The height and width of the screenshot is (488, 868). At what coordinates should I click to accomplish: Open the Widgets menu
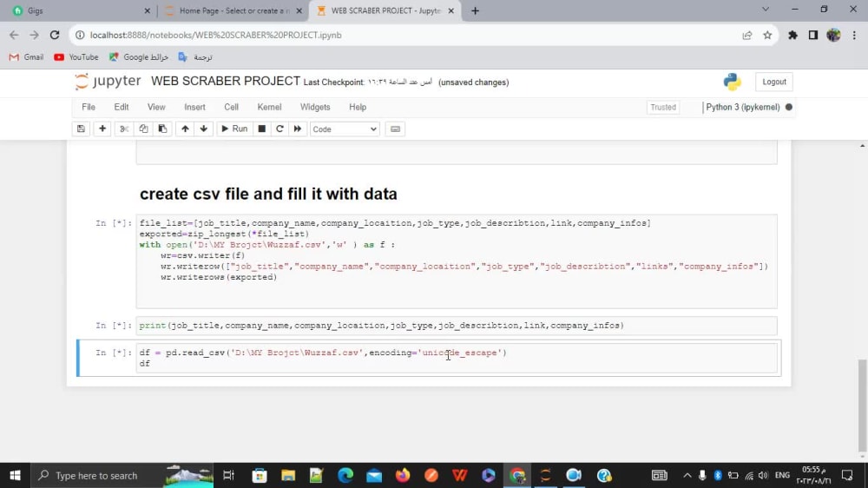pos(315,107)
